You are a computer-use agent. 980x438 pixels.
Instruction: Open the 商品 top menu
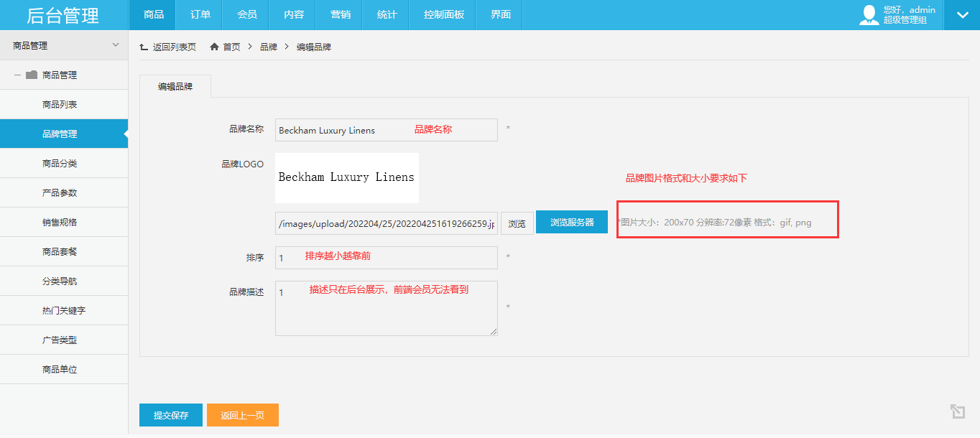(153, 15)
